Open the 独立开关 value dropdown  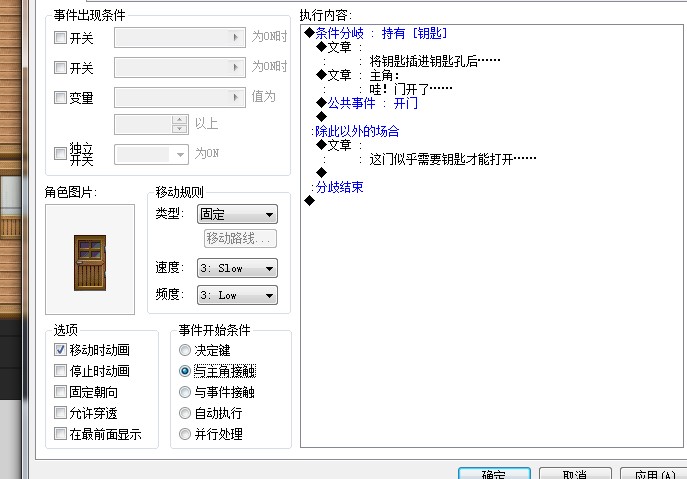click(x=151, y=155)
